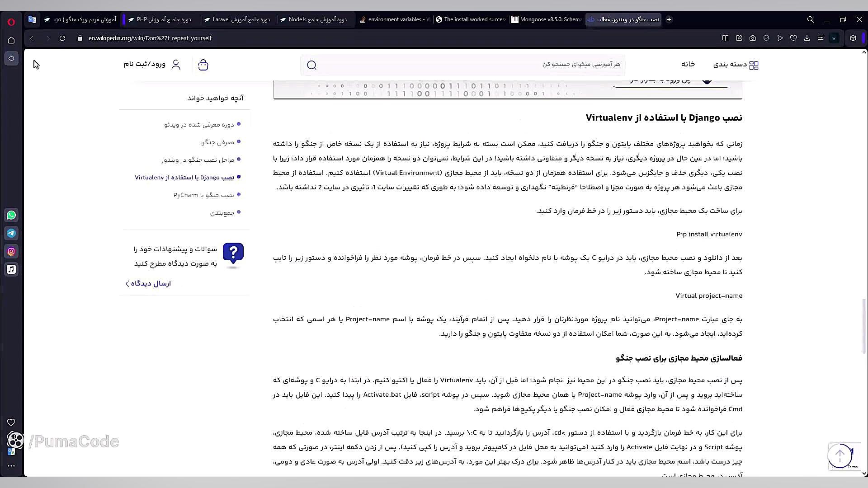Open a new tab with plus button
Viewport: 868px width, 488px height.
pyautogui.click(x=669, y=19)
